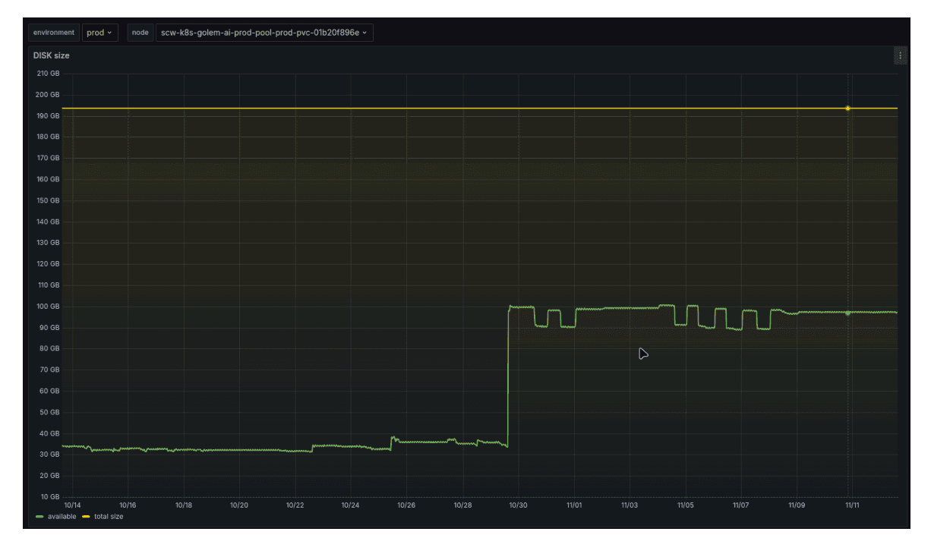The image size is (931, 560).
Task: Click the 10 GB y-axis label
Action: coord(49,497)
